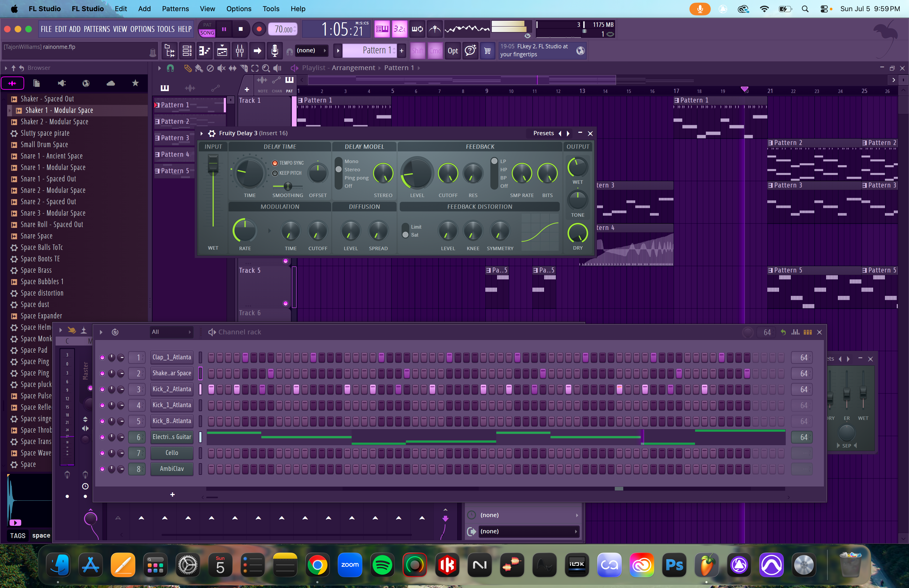Viewport: 909px width, 588px height.
Task: Open the playlist menu arrow
Action: pyautogui.click(x=159, y=68)
